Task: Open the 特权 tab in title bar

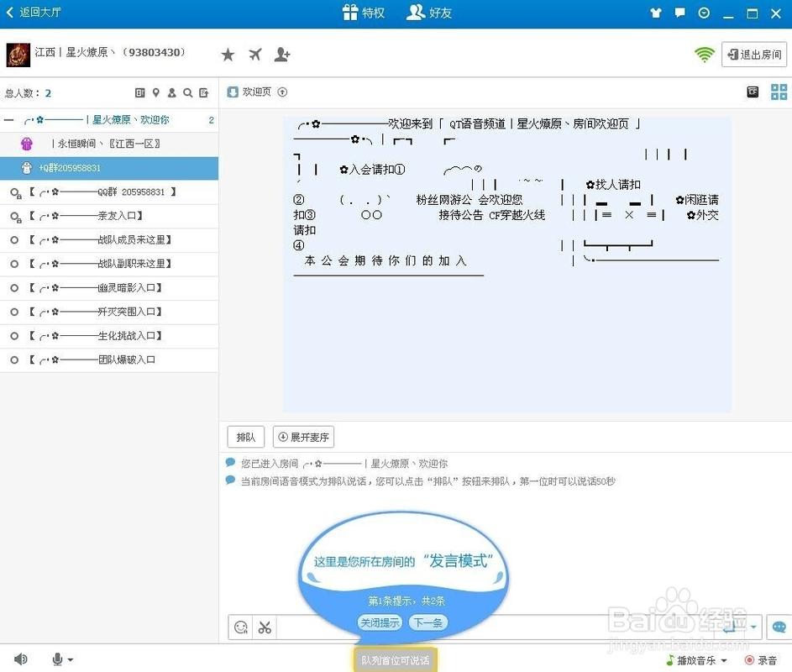Action: coord(363,13)
